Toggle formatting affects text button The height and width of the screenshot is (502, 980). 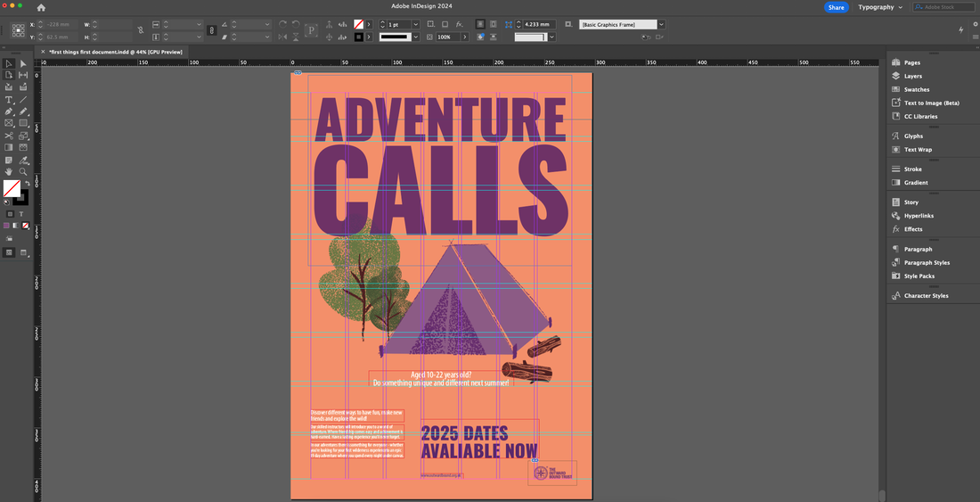21,214
